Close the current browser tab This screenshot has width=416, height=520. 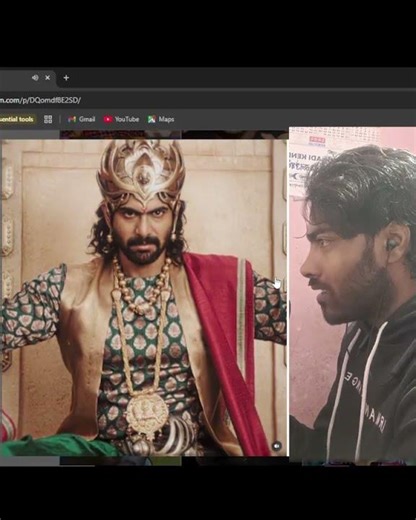tap(48, 78)
